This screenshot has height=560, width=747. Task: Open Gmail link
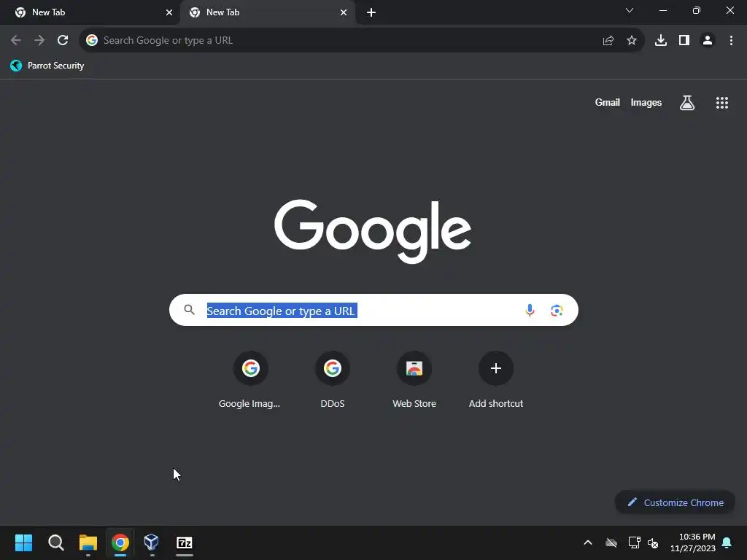(608, 102)
